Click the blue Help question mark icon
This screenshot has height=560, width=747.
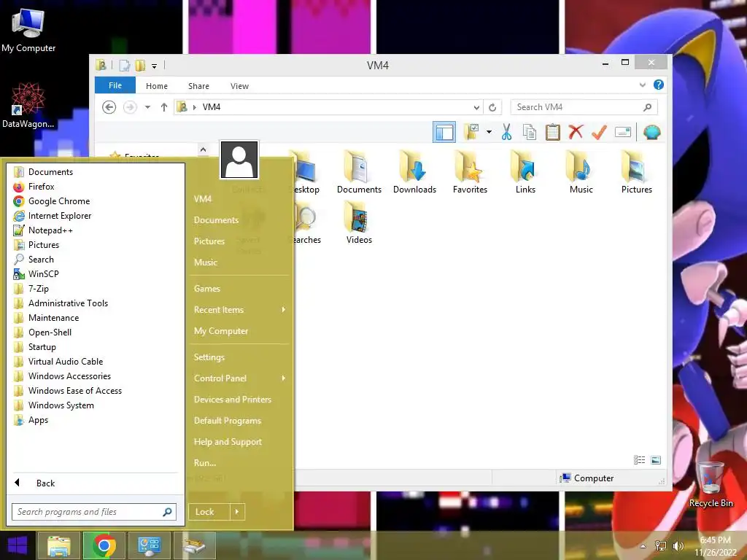pyautogui.click(x=659, y=85)
